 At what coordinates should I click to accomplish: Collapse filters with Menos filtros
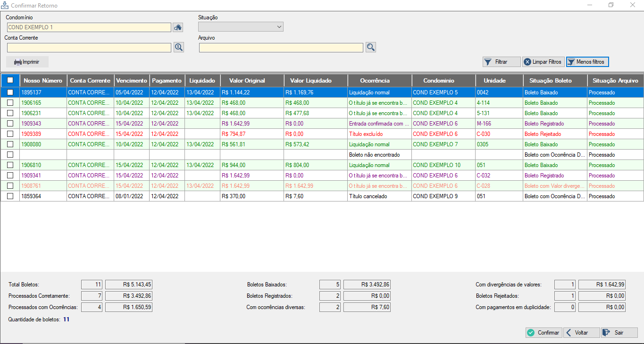[587, 62]
